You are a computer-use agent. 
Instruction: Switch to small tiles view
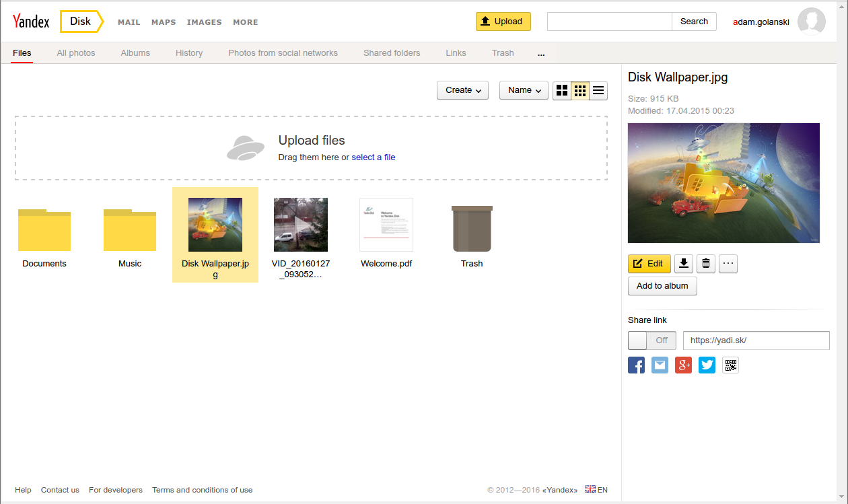pos(580,90)
